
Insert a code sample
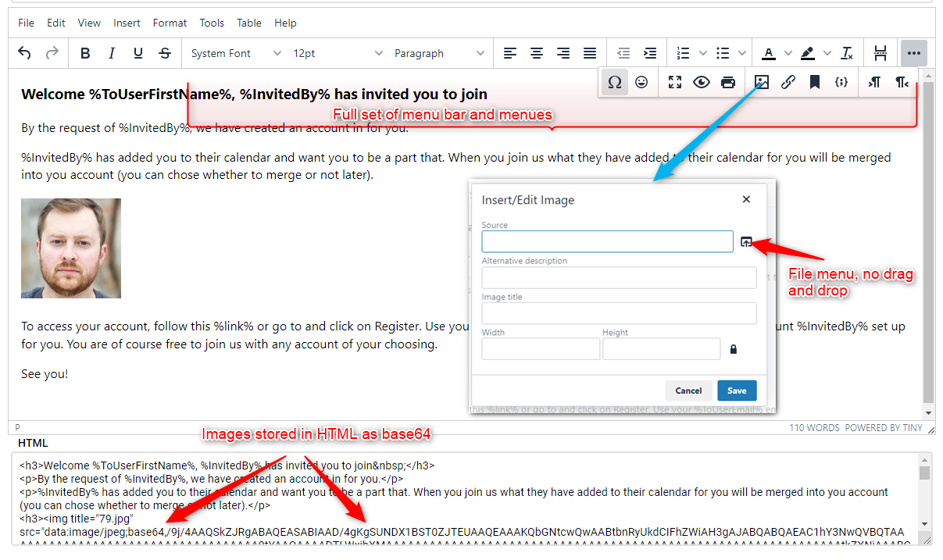point(841,81)
